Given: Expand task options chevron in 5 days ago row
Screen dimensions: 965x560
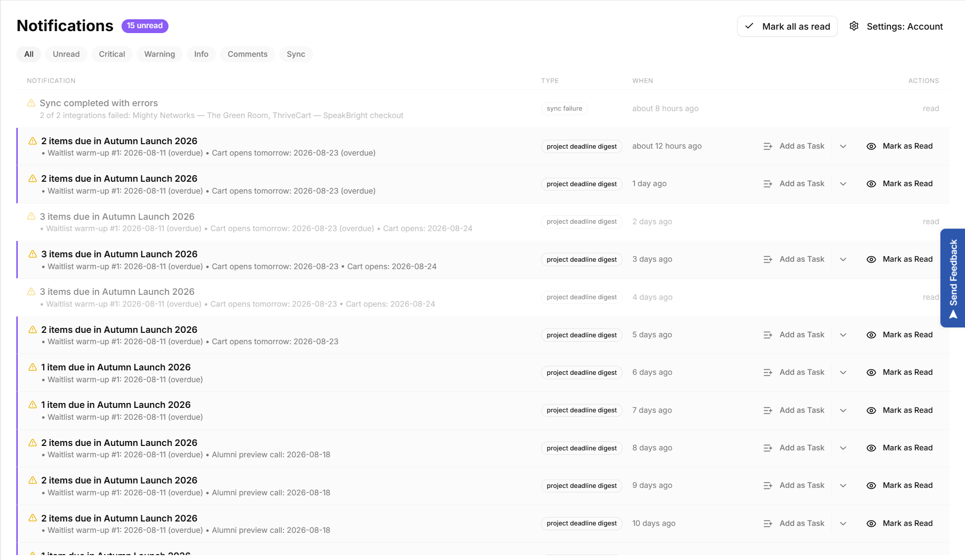Looking at the screenshot, I should coord(843,335).
